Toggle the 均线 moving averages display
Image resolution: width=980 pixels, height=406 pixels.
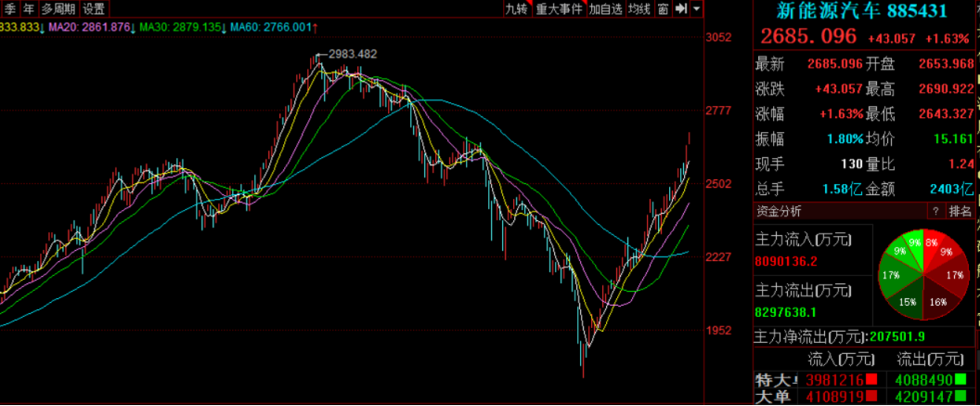638,8
